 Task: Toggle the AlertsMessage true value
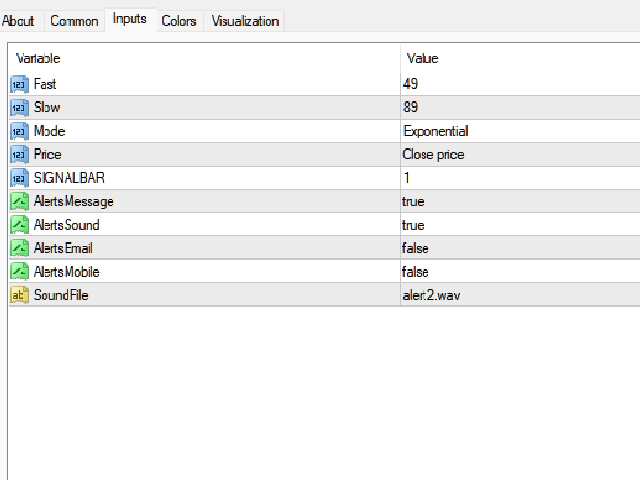[x=413, y=201]
